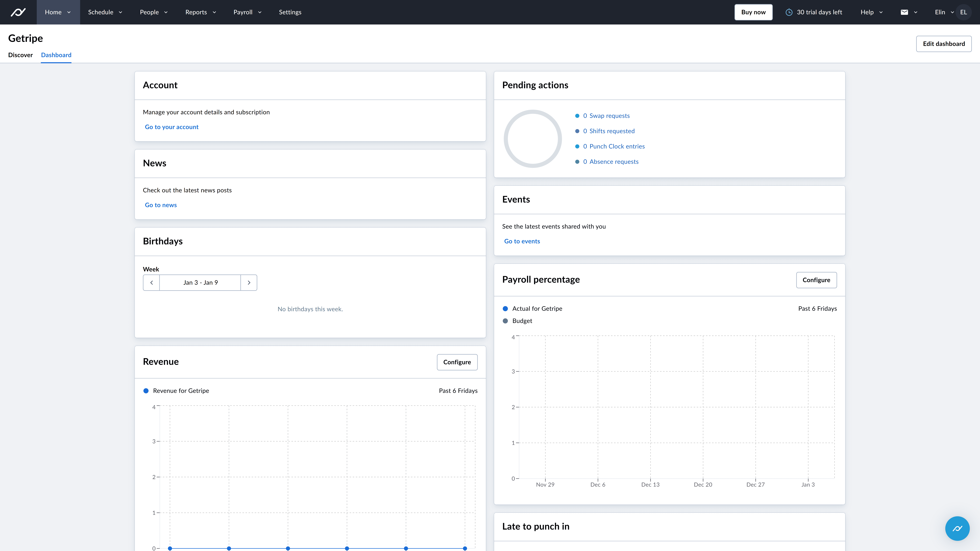Click the trial clock icon
The height and width of the screenshot is (551, 980).
pos(789,12)
